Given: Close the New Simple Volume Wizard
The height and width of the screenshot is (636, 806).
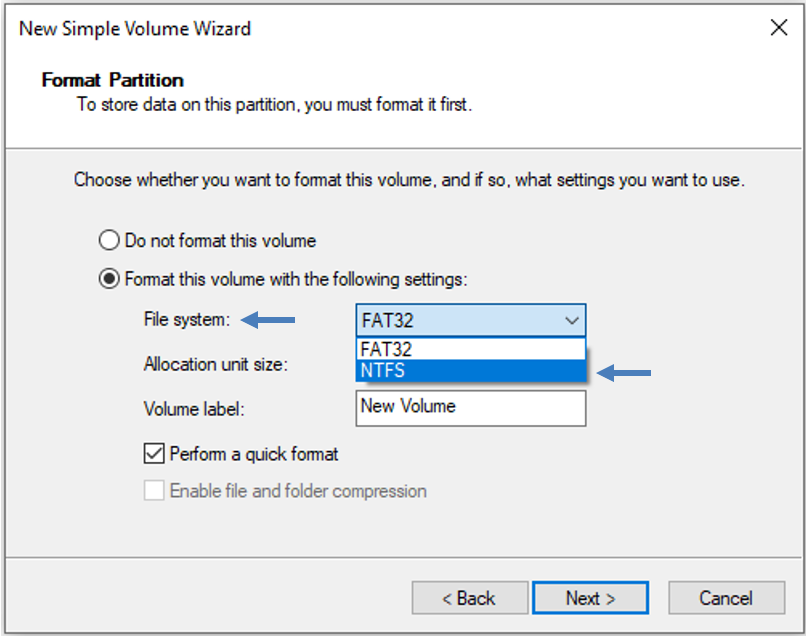Looking at the screenshot, I should click(779, 27).
